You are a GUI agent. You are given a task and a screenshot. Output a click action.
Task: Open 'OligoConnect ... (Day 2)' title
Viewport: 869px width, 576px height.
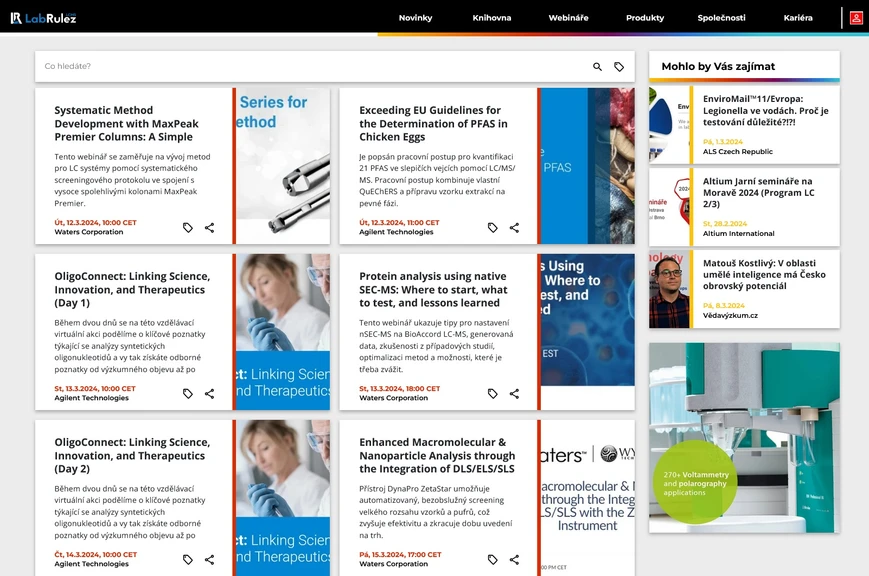pos(132,456)
